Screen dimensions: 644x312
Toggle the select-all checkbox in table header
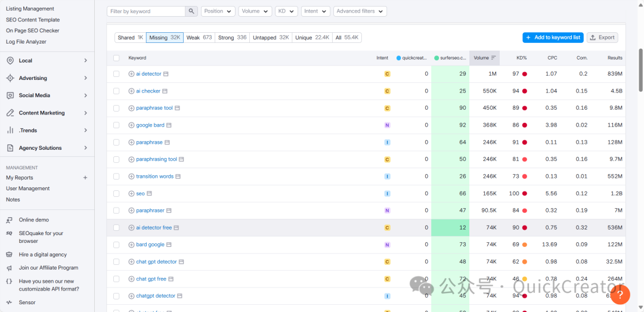pos(116,58)
